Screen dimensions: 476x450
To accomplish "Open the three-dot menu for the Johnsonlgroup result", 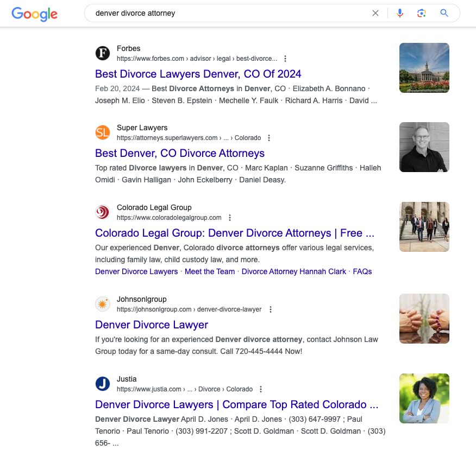I will [x=271, y=309].
